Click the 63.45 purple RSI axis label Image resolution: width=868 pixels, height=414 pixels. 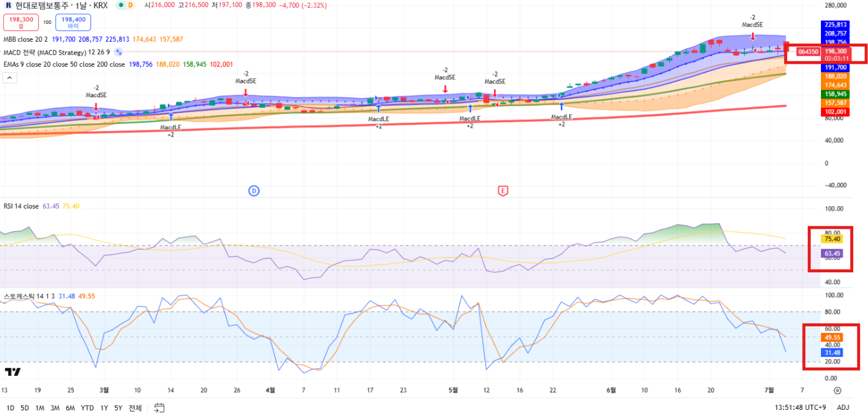(832, 254)
